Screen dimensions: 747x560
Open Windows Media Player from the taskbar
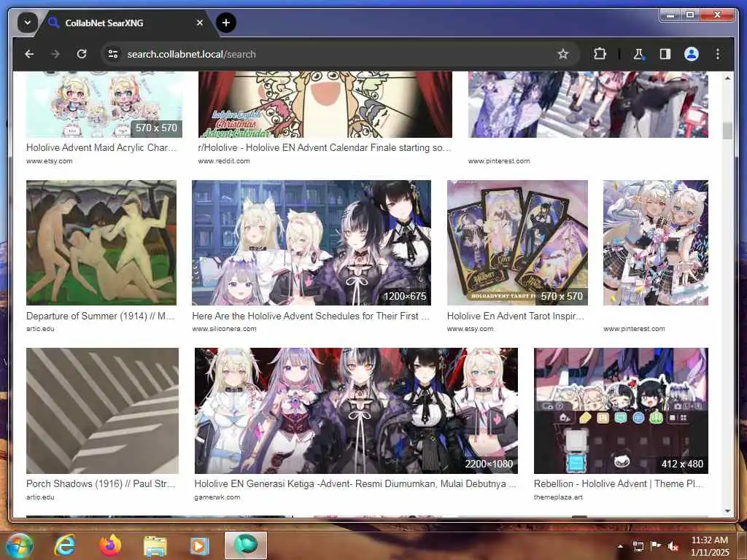[x=200, y=546]
